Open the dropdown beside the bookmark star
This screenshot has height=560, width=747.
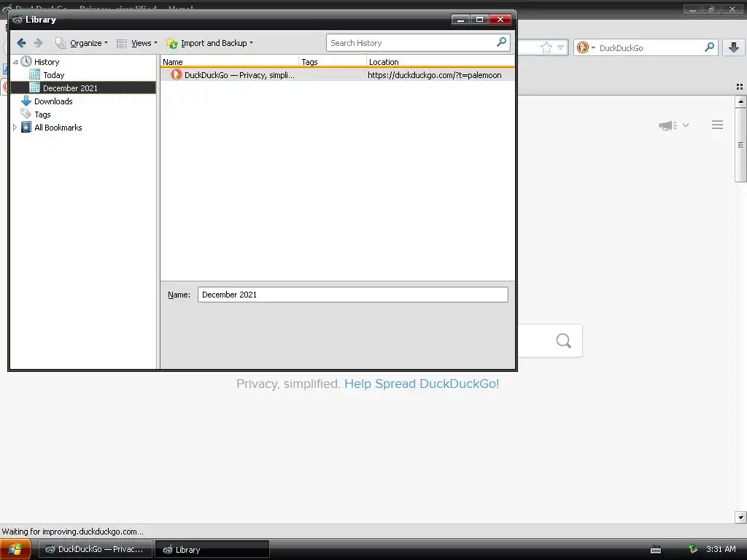[x=561, y=47]
